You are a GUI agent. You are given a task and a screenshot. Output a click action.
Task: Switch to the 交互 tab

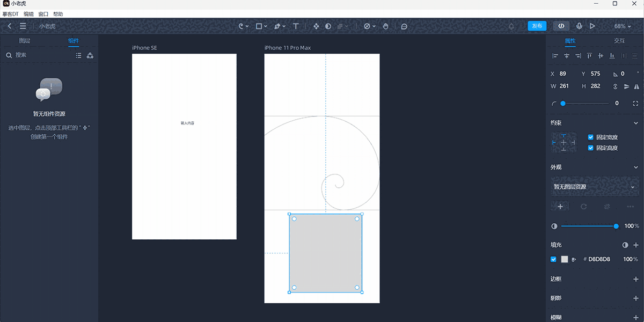coord(619,41)
